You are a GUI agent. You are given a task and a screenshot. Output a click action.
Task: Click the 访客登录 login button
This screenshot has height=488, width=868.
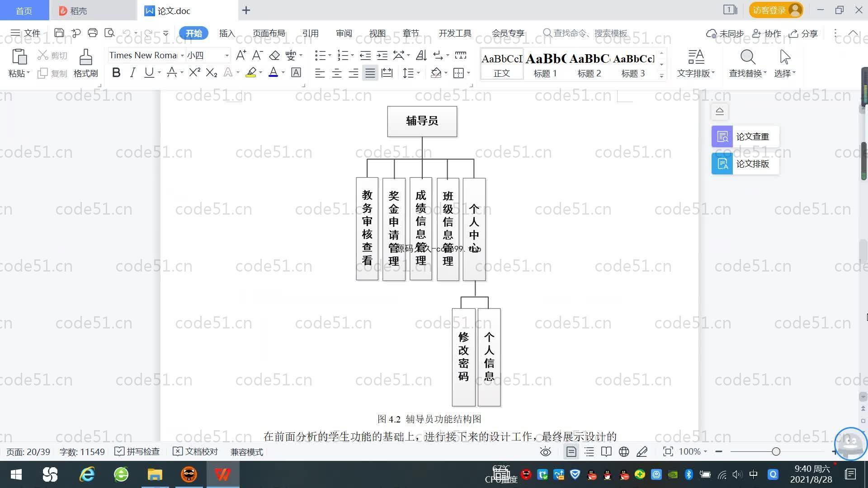pyautogui.click(x=776, y=10)
